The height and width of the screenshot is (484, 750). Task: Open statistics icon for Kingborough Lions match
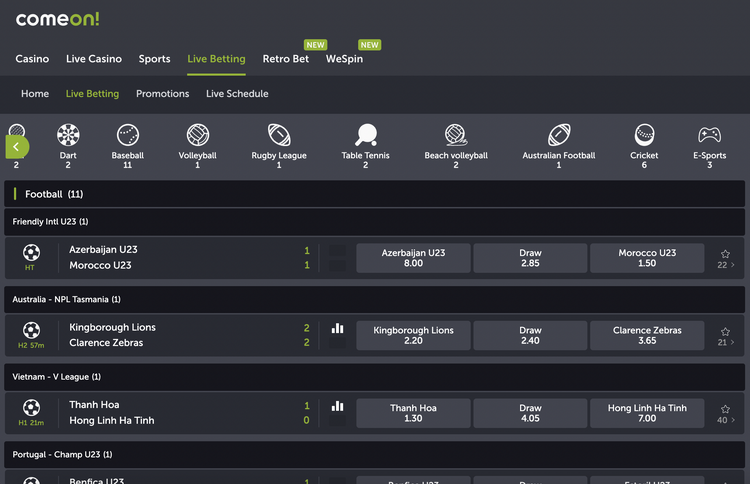click(x=338, y=328)
